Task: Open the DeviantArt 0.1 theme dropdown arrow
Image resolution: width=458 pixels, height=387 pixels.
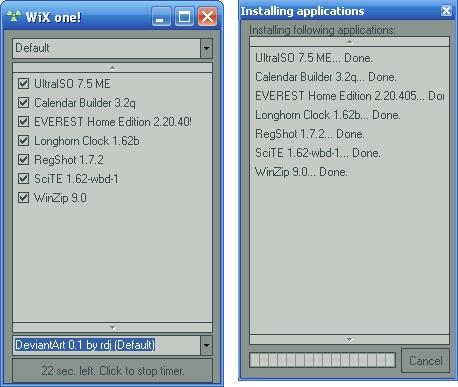Action: [x=206, y=345]
